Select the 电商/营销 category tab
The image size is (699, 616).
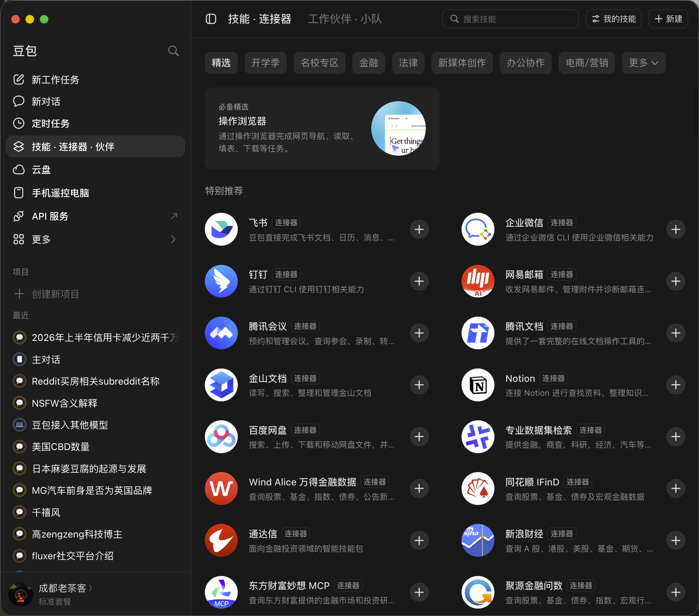pyautogui.click(x=587, y=63)
